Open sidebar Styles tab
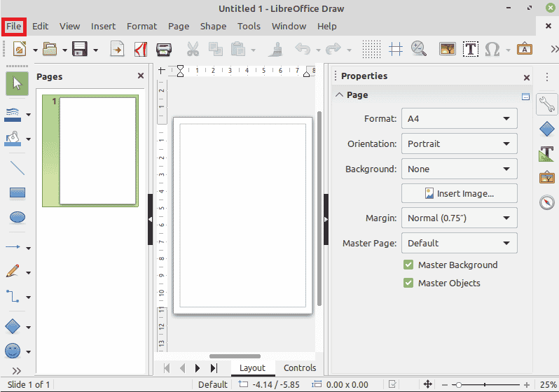Image resolution: width=559 pixels, height=392 pixels. click(547, 153)
